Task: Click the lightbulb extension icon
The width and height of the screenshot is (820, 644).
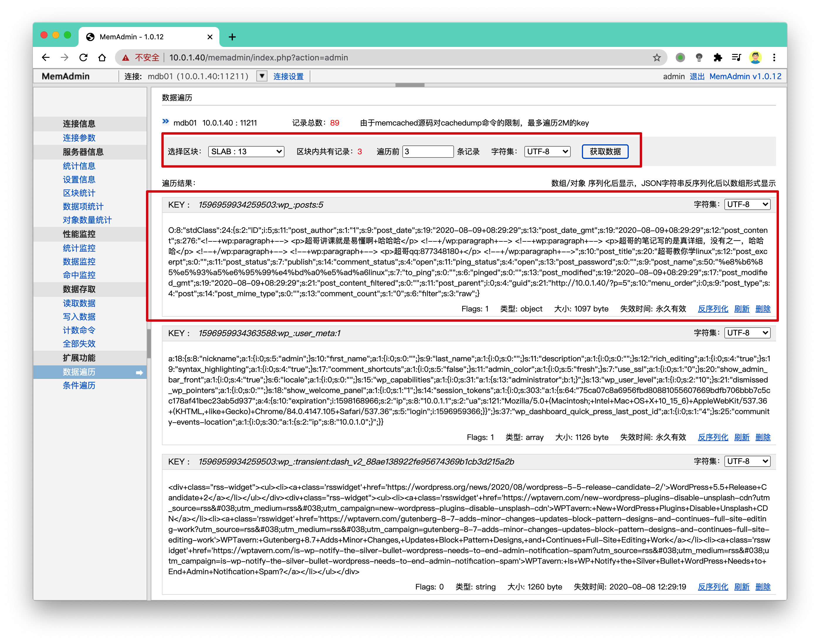Action: pyautogui.click(x=699, y=57)
